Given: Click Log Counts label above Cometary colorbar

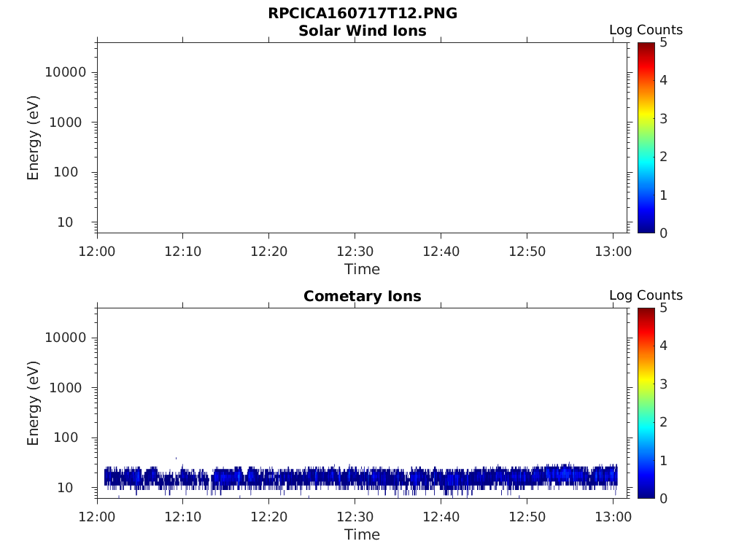Looking at the screenshot, I should (x=646, y=295).
